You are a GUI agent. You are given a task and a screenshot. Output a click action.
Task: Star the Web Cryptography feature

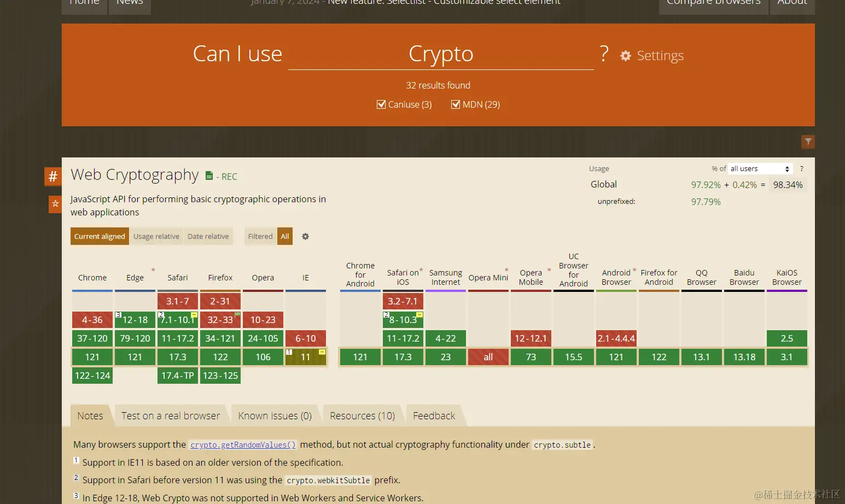pos(55,204)
